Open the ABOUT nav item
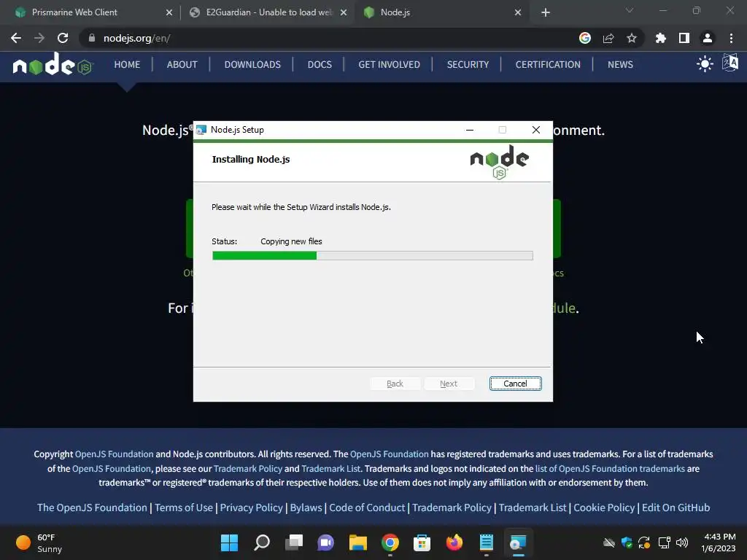This screenshot has width=747, height=560. pos(182,64)
